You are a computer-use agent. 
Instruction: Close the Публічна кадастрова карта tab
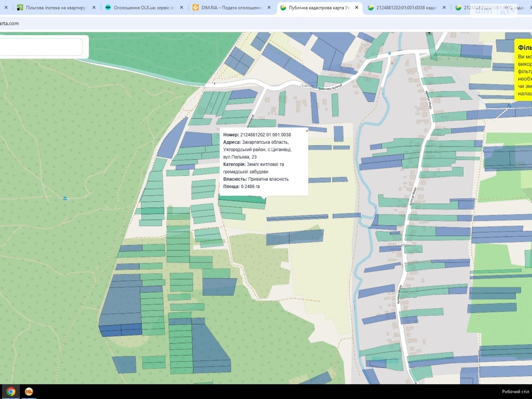pyautogui.click(x=357, y=7)
